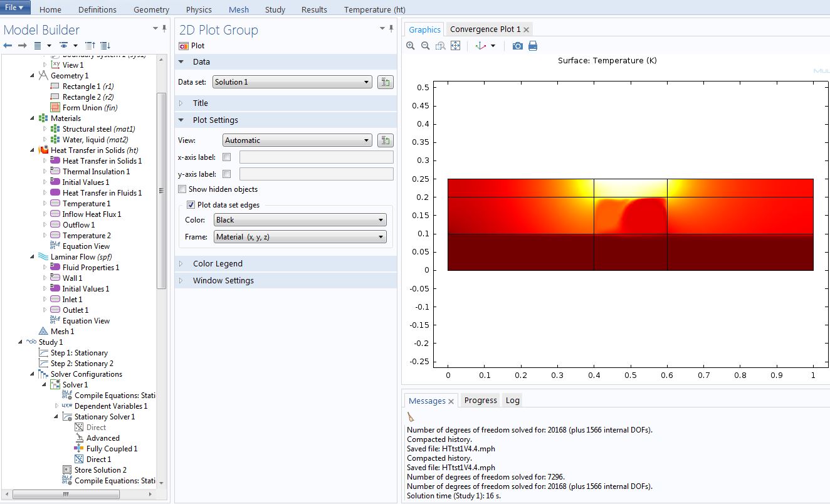This screenshot has width=830, height=504.
Task: Select Inflow Heat Flux 1 node
Action: pos(92,214)
